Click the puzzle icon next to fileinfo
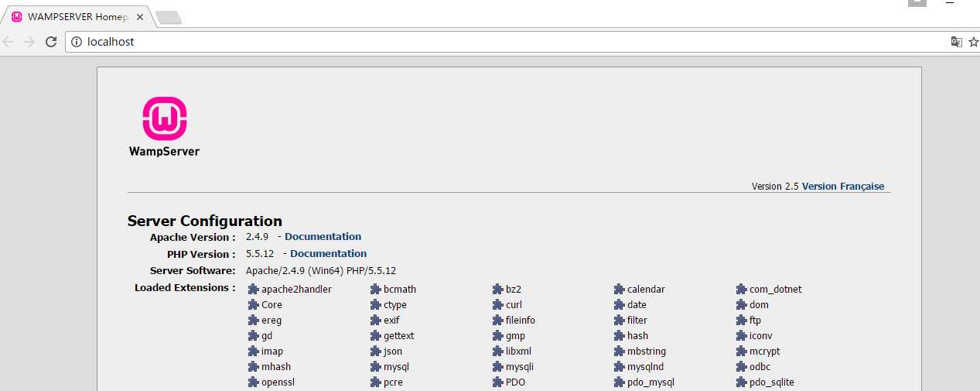The height and width of the screenshot is (391, 980). click(x=498, y=321)
